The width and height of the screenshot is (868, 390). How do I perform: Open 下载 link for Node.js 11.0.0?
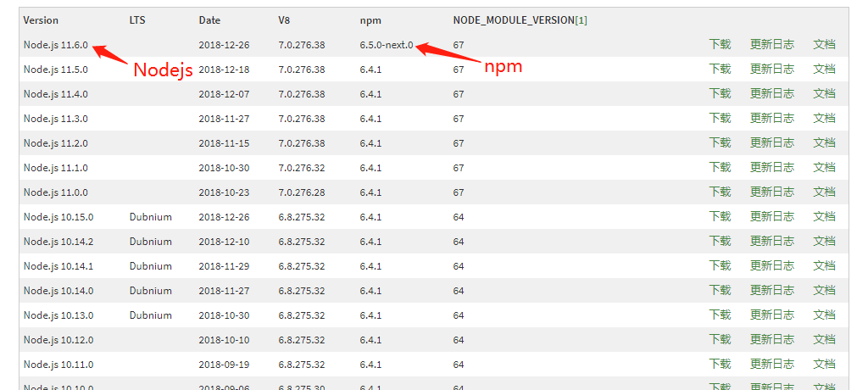pos(720,192)
